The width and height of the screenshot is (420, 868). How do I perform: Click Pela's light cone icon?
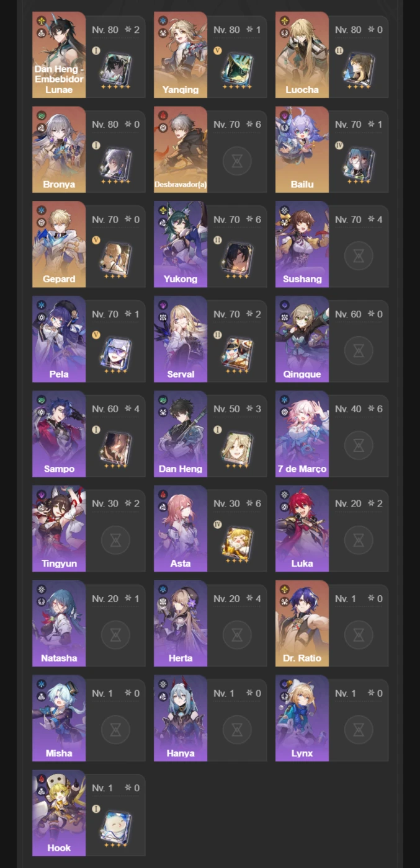pyautogui.click(x=115, y=352)
